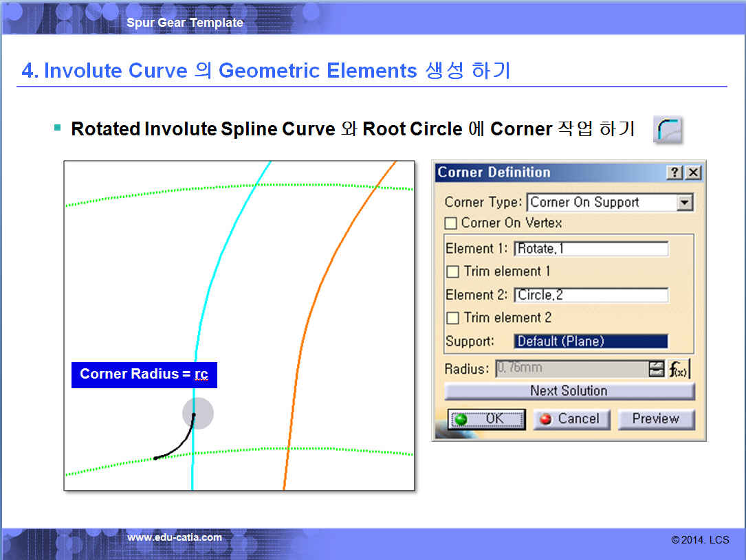The image size is (746, 560).
Task: Enable the Corner On Vertex checkbox
Action: point(451,223)
